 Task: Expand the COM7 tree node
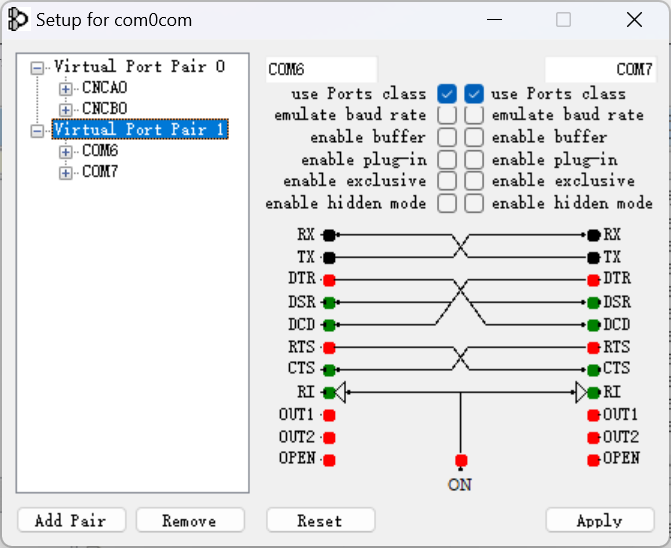65,172
